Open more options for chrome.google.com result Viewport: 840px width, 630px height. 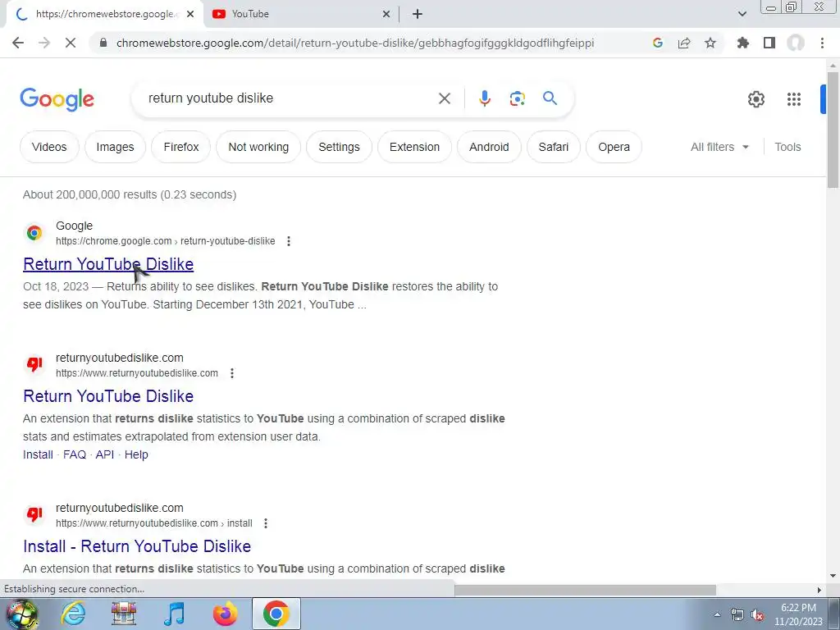[x=289, y=241]
